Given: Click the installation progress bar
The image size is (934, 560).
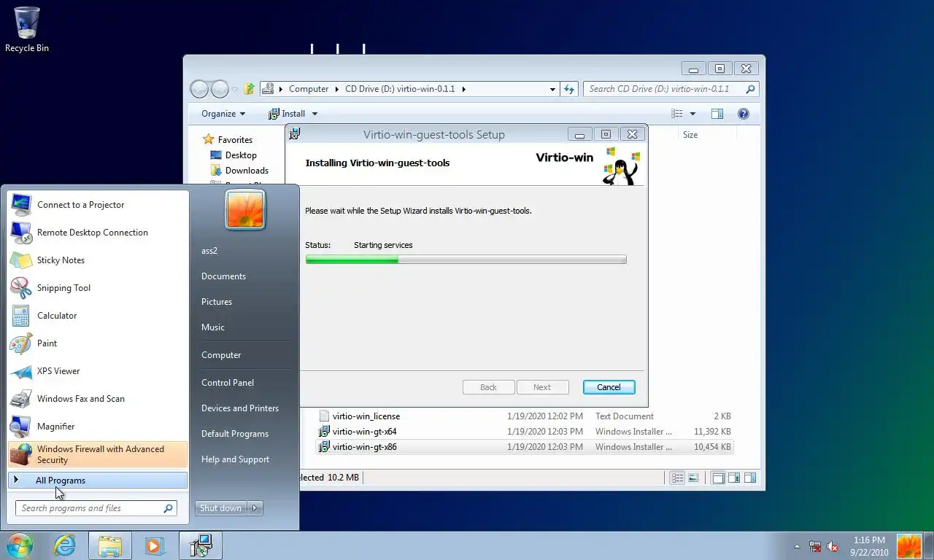Looking at the screenshot, I should 466,260.
